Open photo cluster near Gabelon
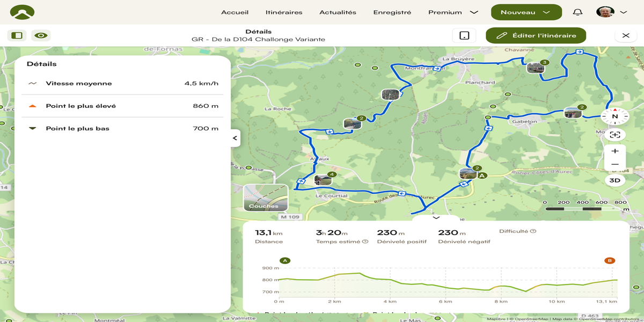The image size is (644, 322). coord(573,113)
